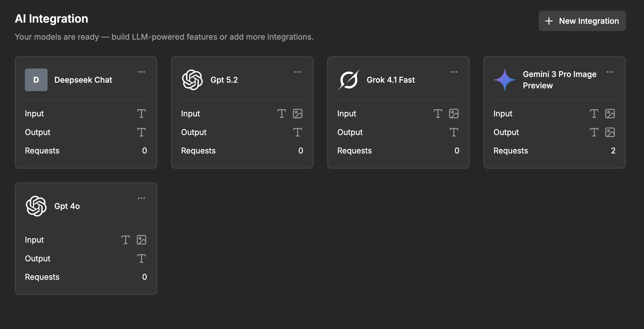
Task: Open the ellipsis menu on Gpt 5.2 card
Action: click(x=298, y=72)
